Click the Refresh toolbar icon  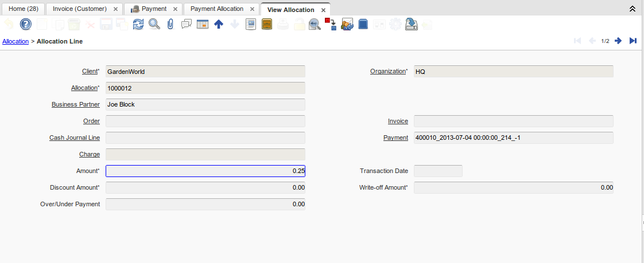tap(138, 24)
